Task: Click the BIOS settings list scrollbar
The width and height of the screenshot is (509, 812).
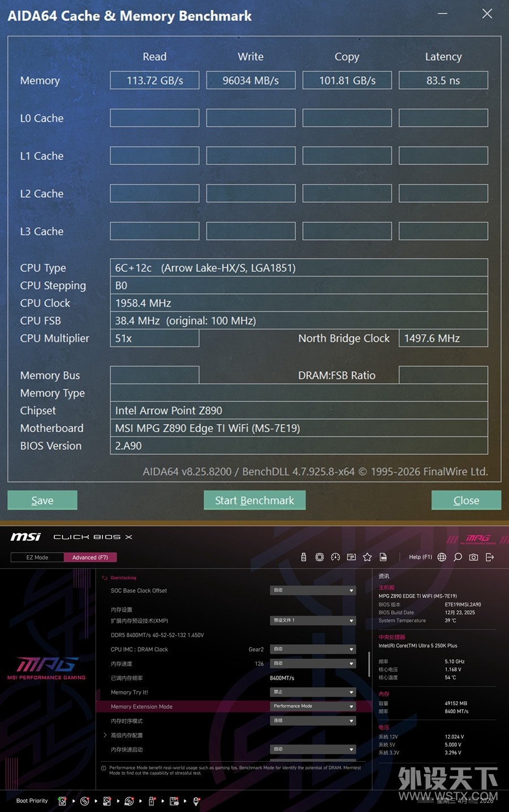Action: coord(369,664)
